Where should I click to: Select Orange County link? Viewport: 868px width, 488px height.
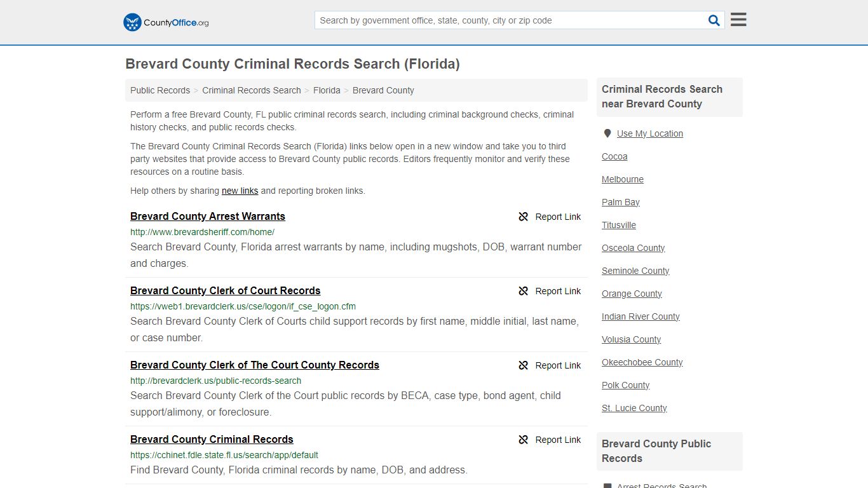pos(632,294)
